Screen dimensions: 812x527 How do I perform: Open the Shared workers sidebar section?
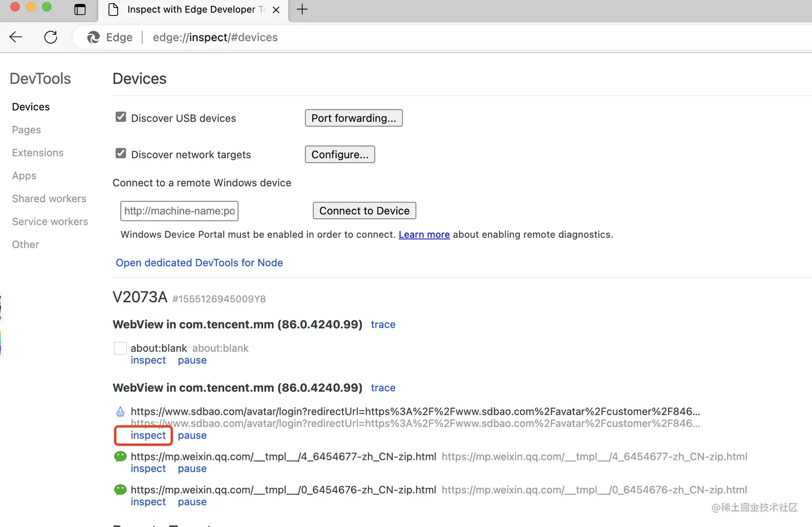click(49, 199)
